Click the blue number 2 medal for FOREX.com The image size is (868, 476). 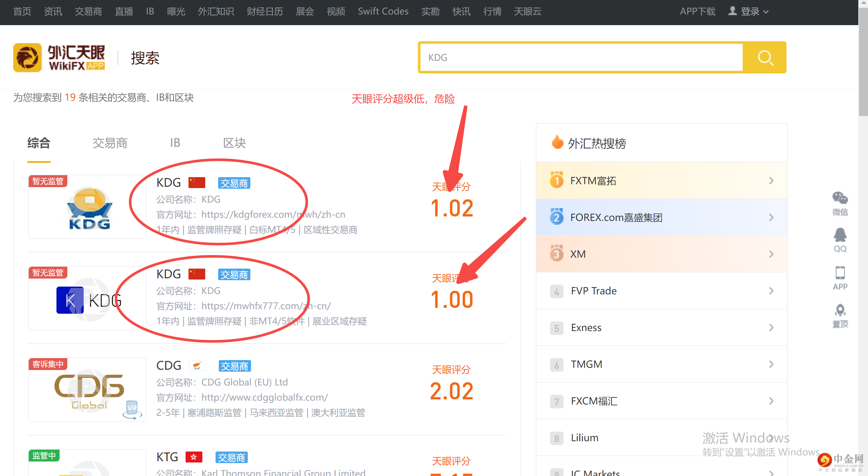coord(557,217)
